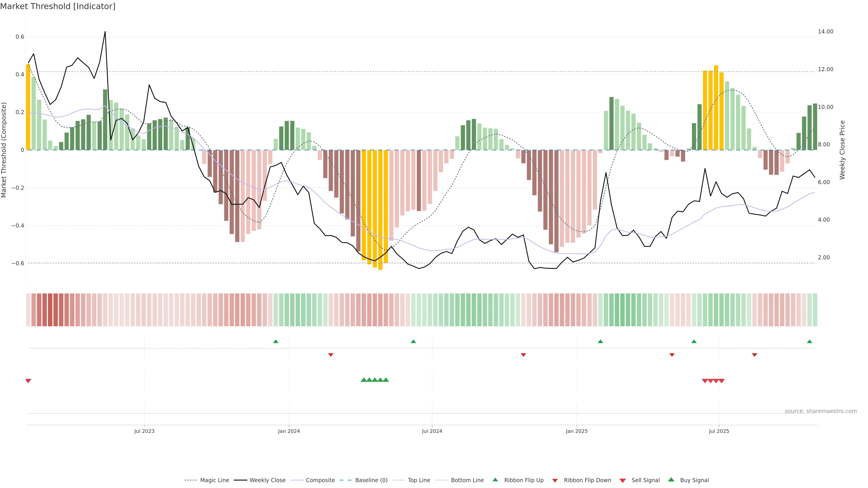The width and height of the screenshot is (868, 488).
Task: Click the last Ribbon Flip Up marker on the far right
Action: point(809,342)
